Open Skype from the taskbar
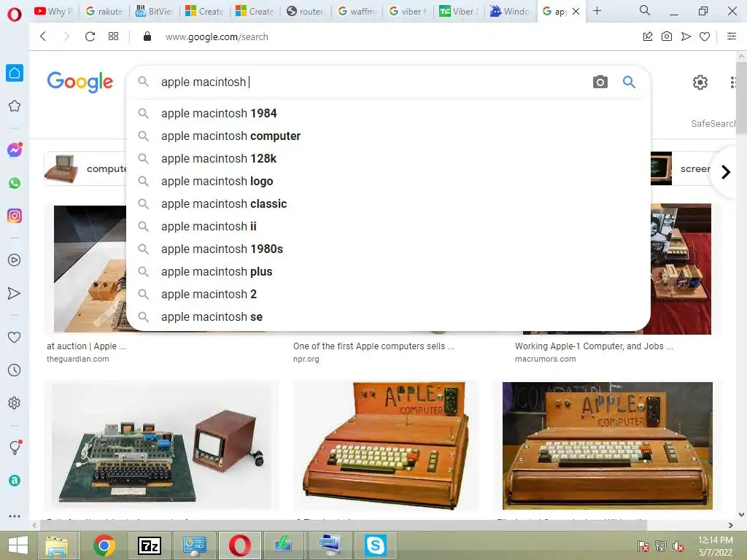Screen dimensions: 747x560 coord(376,545)
